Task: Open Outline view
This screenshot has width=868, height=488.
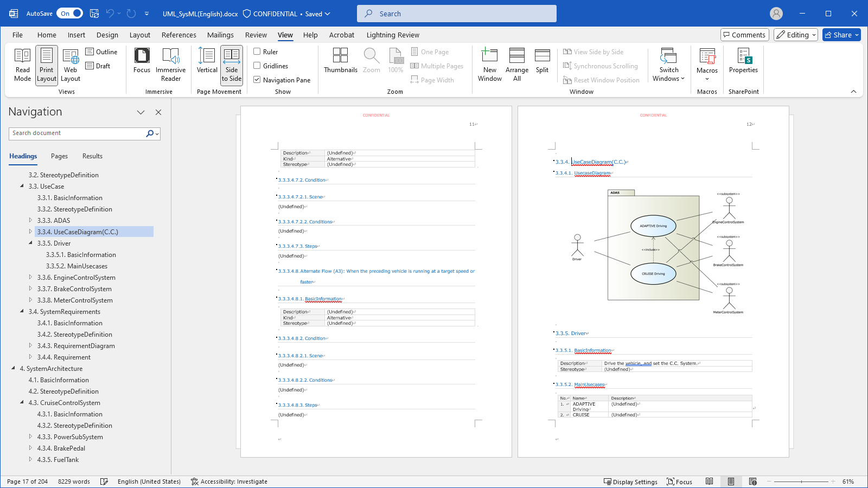Action: 101,52
